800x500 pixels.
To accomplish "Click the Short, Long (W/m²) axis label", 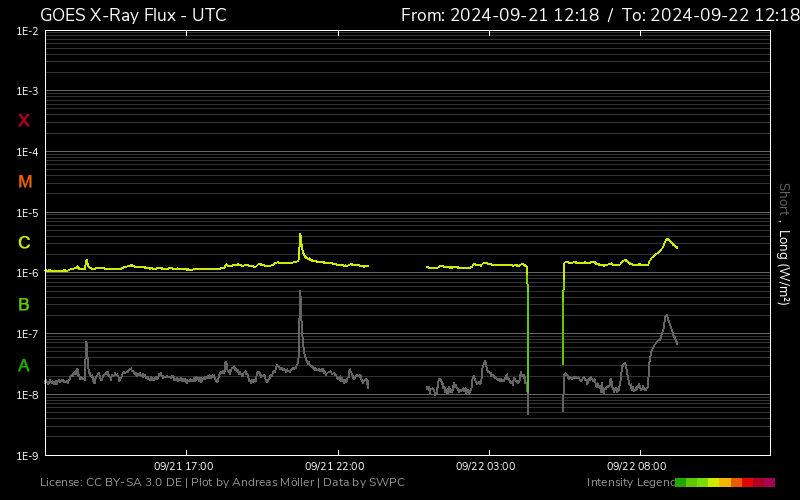I will coord(784,244).
